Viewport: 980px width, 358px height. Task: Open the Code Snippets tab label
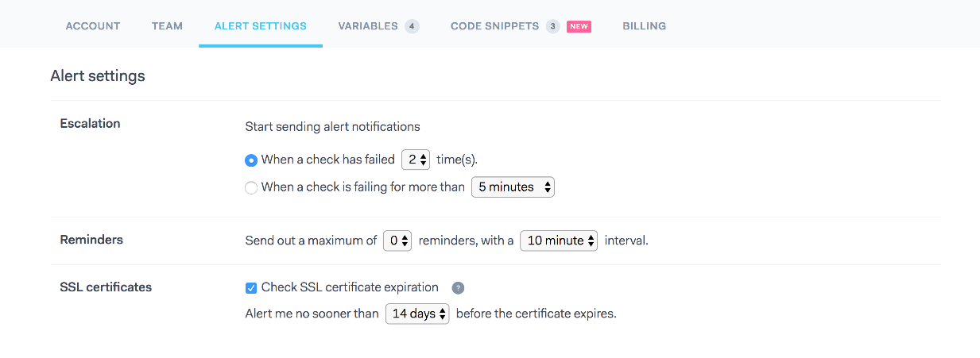coord(494,26)
